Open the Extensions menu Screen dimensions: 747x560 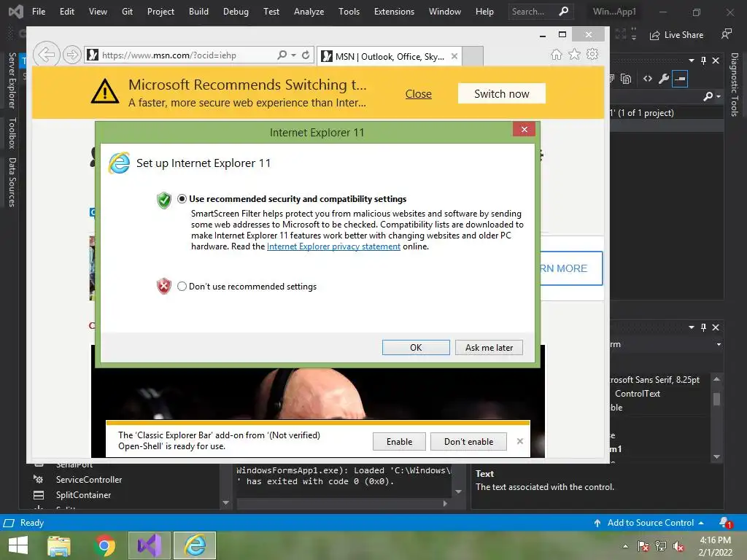(394, 12)
